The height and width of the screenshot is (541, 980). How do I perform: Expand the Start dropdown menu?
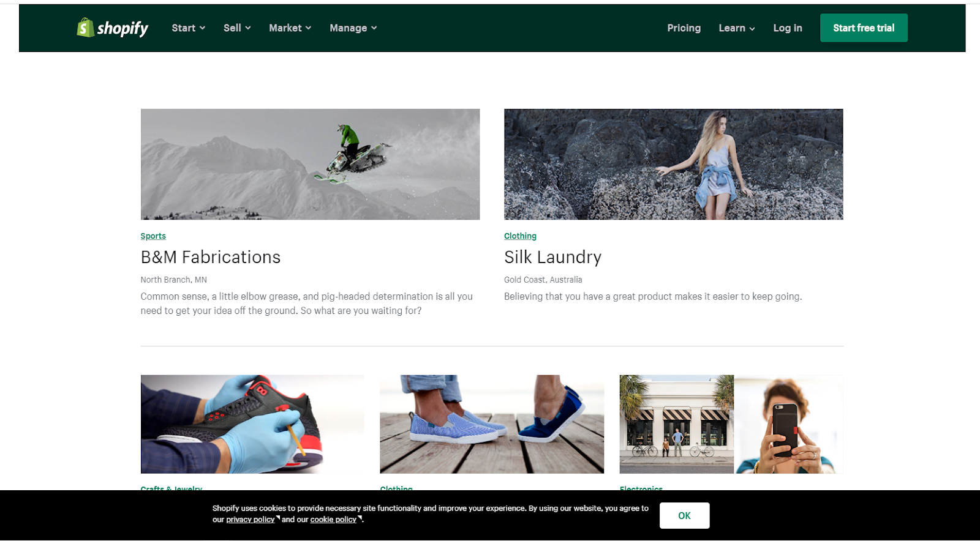[x=188, y=28]
